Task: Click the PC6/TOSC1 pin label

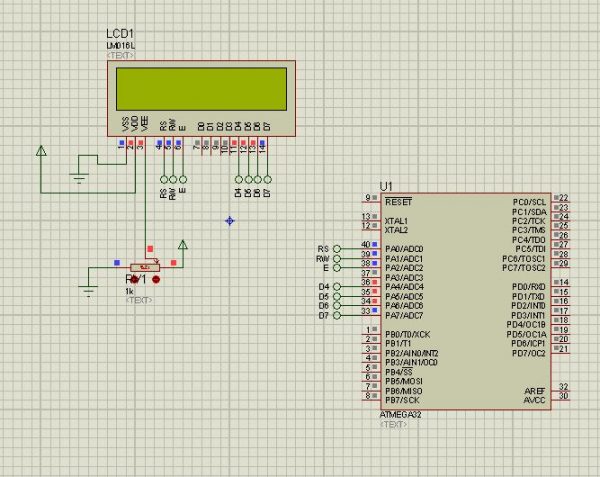Action: (x=524, y=259)
